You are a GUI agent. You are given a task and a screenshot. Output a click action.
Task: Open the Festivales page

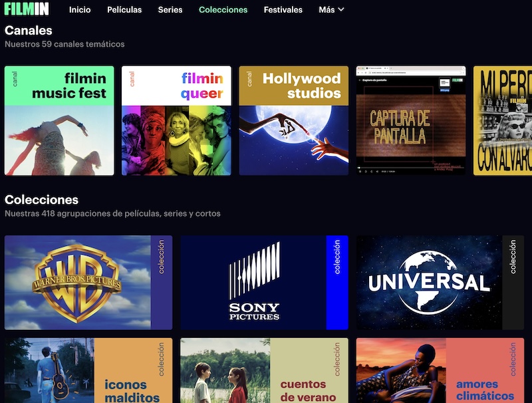[283, 10]
